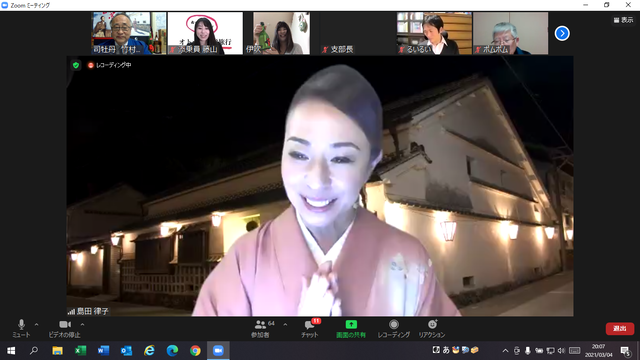640x360 pixels.
Task: Click the green share screen button
Action: 351,328
